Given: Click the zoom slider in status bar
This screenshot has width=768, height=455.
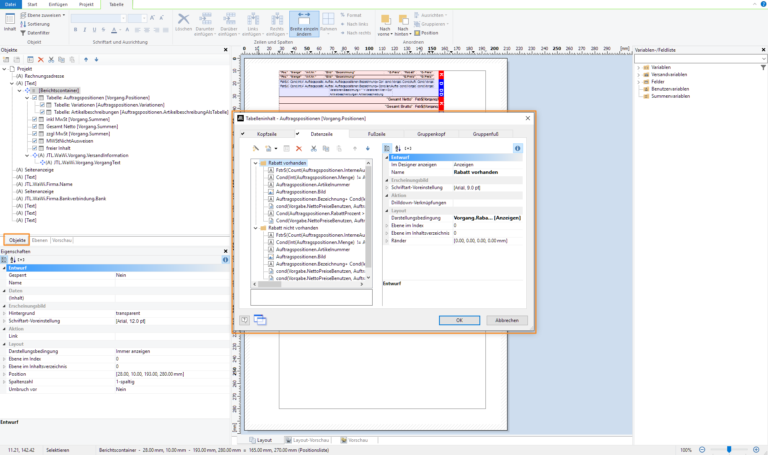Looking at the screenshot, I should tap(728, 450).
